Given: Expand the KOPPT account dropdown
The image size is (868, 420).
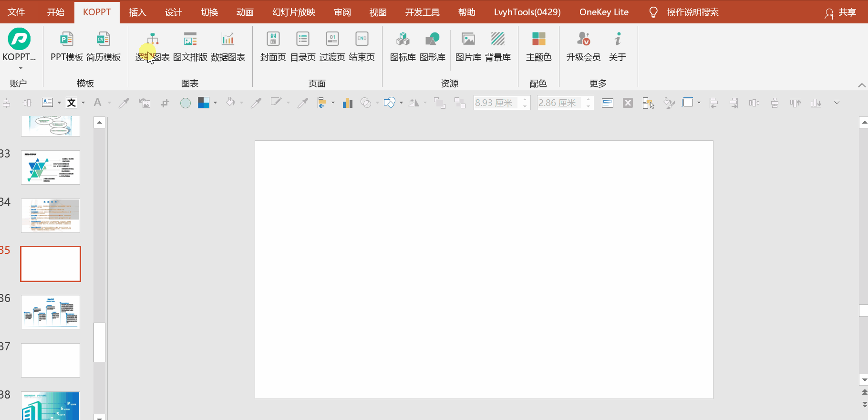Looking at the screenshot, I should 20,68.
